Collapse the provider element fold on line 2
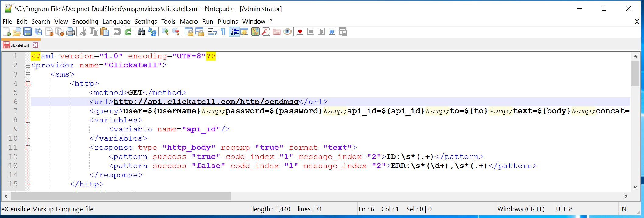 tap(28, 65)
